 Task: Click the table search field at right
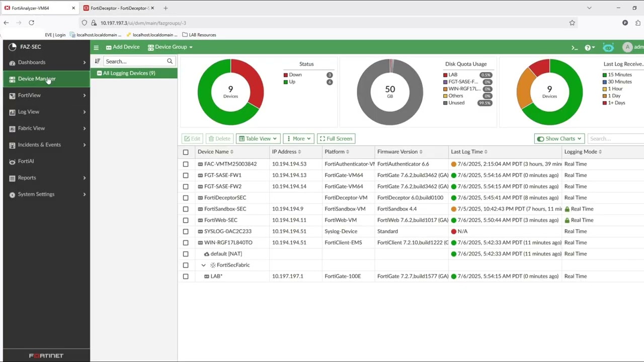click(616, 139)
